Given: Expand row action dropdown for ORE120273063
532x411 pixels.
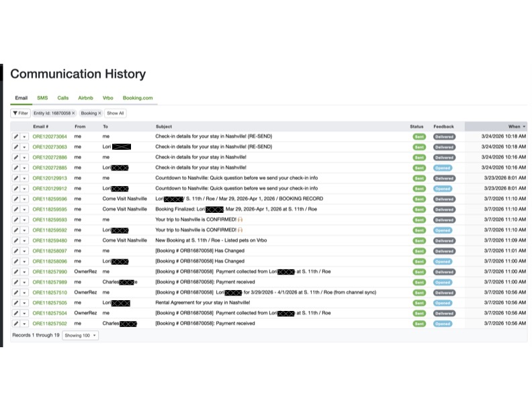Looking at the screenshot, I should [x=24, y=147].
